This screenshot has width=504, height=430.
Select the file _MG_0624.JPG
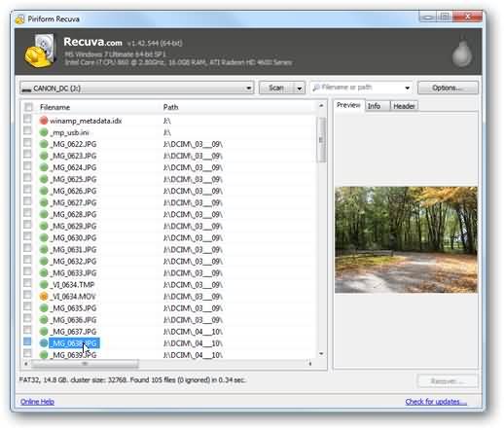coord(75,167)
